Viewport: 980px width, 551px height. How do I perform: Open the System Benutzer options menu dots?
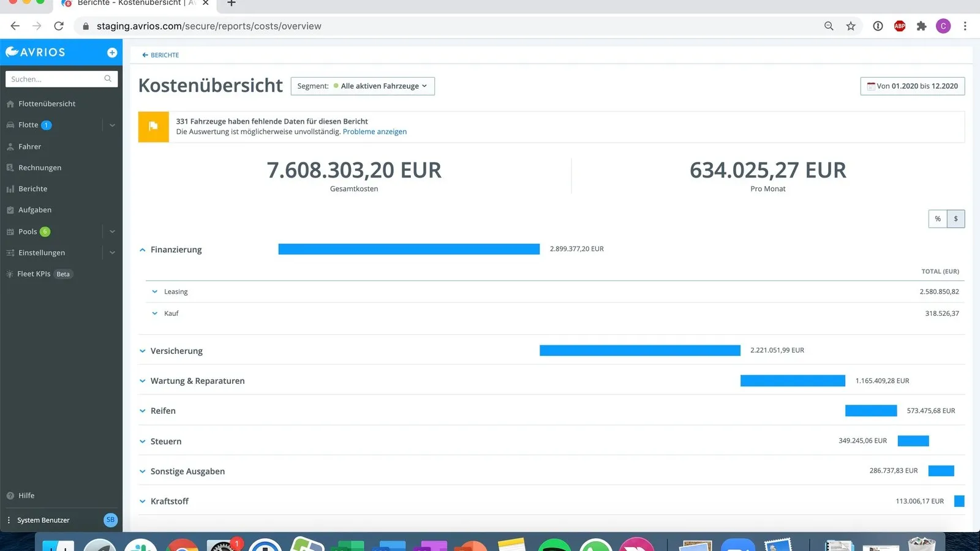coord(9,520)
